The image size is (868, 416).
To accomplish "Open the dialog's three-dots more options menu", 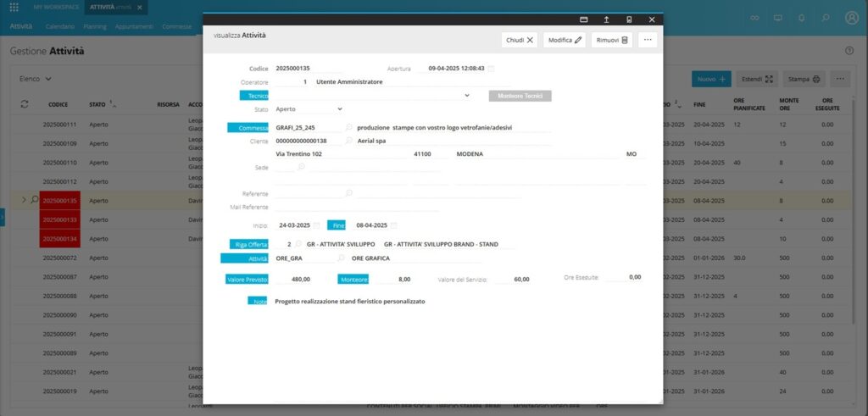I will (648, 40).
